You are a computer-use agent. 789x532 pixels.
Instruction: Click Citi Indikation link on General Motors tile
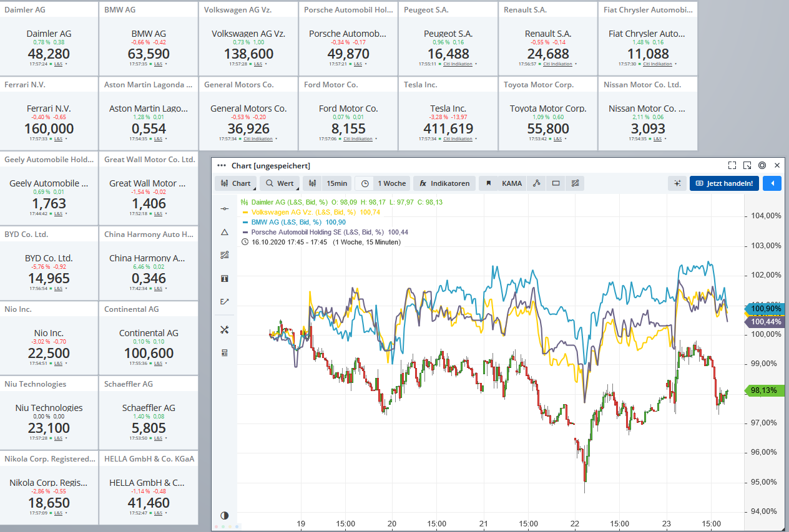[258, 139]
